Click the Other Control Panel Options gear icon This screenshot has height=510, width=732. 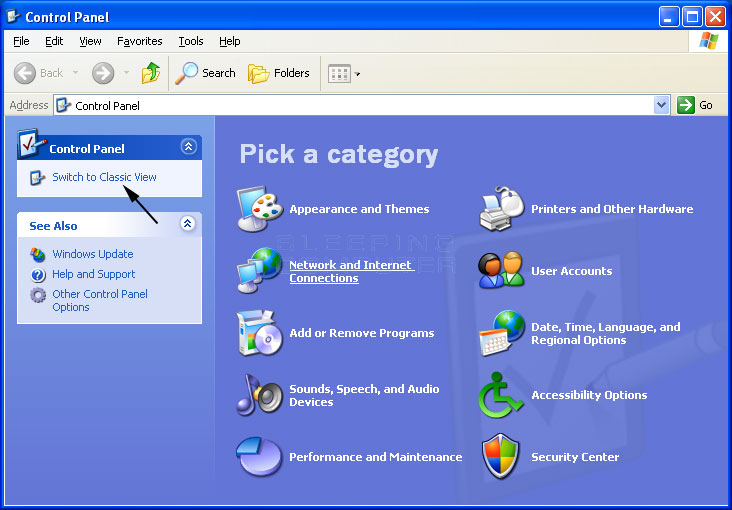(38, 295)
